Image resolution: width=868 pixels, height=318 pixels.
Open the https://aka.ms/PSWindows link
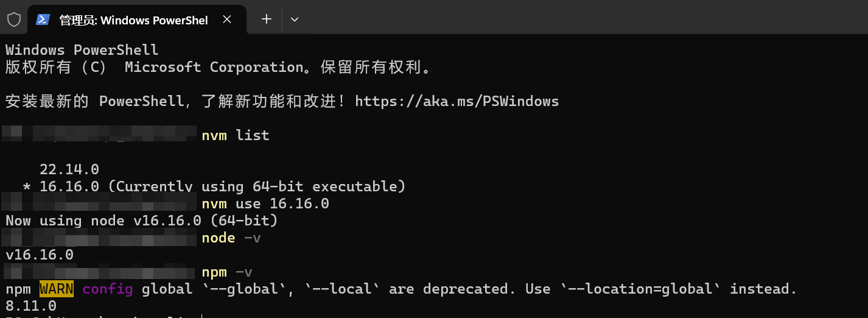(x=457, y=101)
